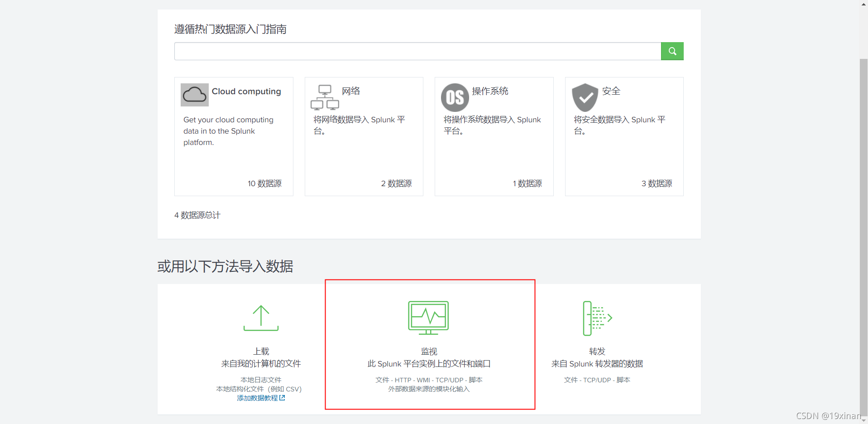This screenshot has width=868, height=424.
Task: Select the Cloud computing card title
Action: click(246, 92)
